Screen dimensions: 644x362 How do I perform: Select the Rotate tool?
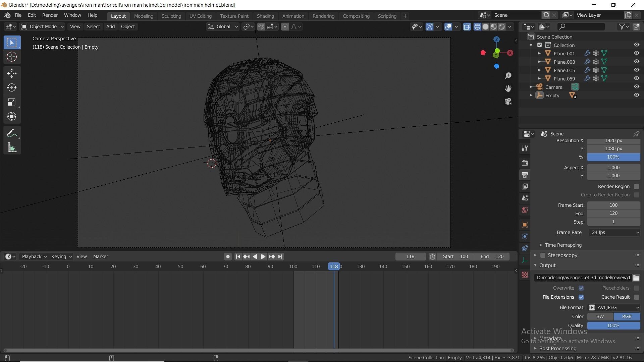point(12,87)
